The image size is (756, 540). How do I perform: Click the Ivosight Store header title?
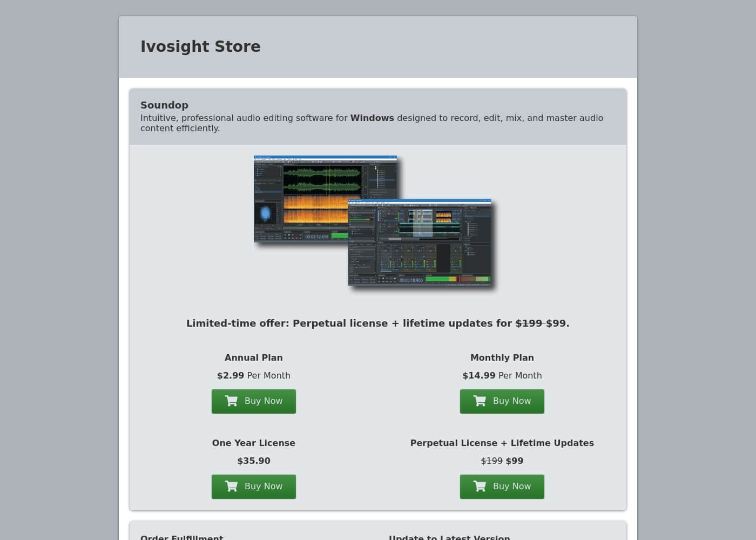tap(200, 46)
